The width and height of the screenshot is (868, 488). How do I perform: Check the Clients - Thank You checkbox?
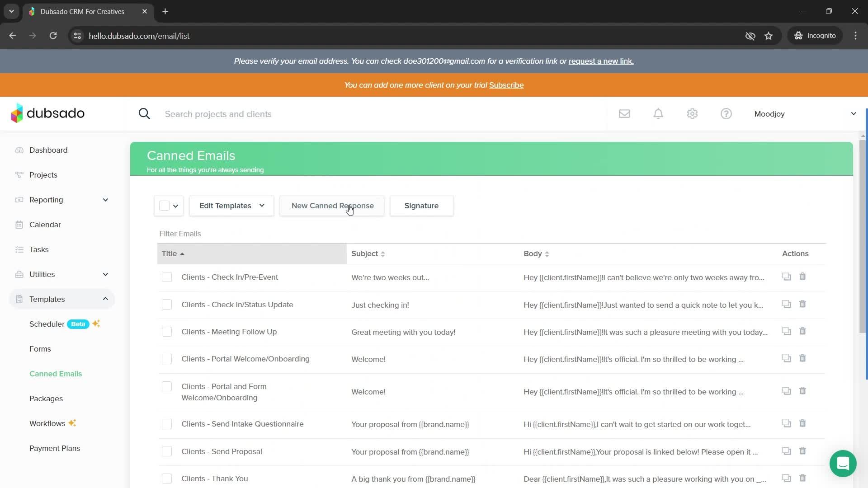[167, 479]
